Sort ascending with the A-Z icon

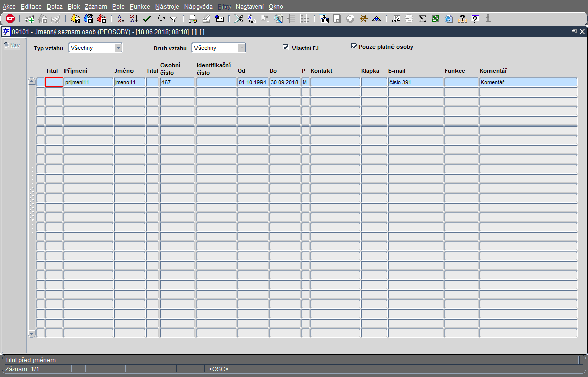pos(121,19)
